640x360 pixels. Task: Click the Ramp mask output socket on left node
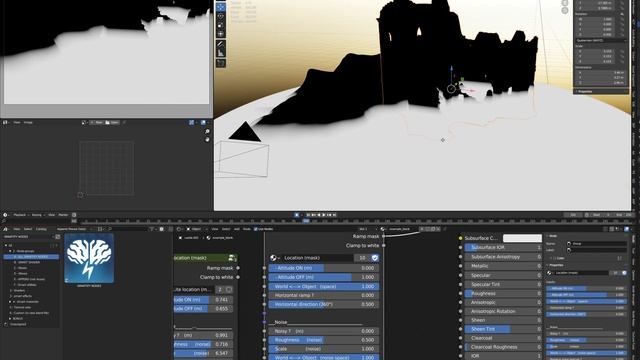click(238, 268)
